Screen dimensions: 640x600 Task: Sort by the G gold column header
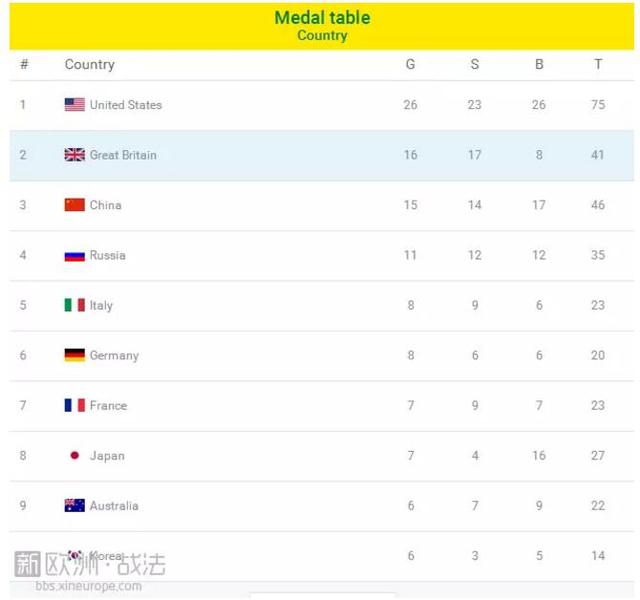[411, 64]
